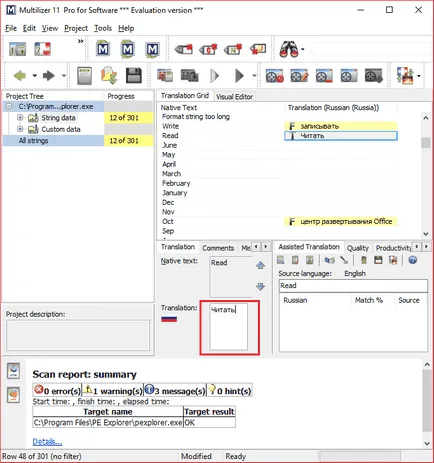The image size is (434, 463).
Task: Select the центр развертывания Office translation cell
Action: coord(341,221)
